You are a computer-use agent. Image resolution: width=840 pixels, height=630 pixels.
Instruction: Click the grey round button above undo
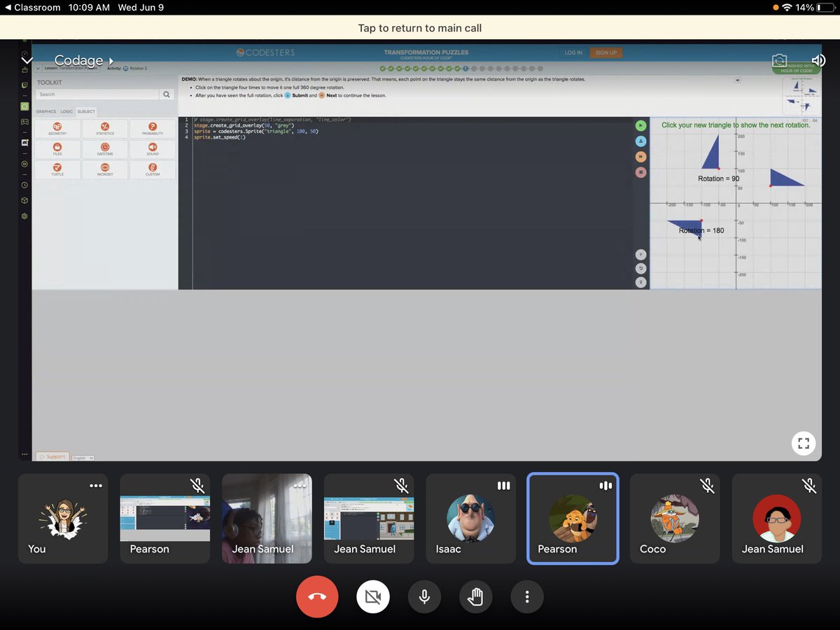tap(640, 254)
